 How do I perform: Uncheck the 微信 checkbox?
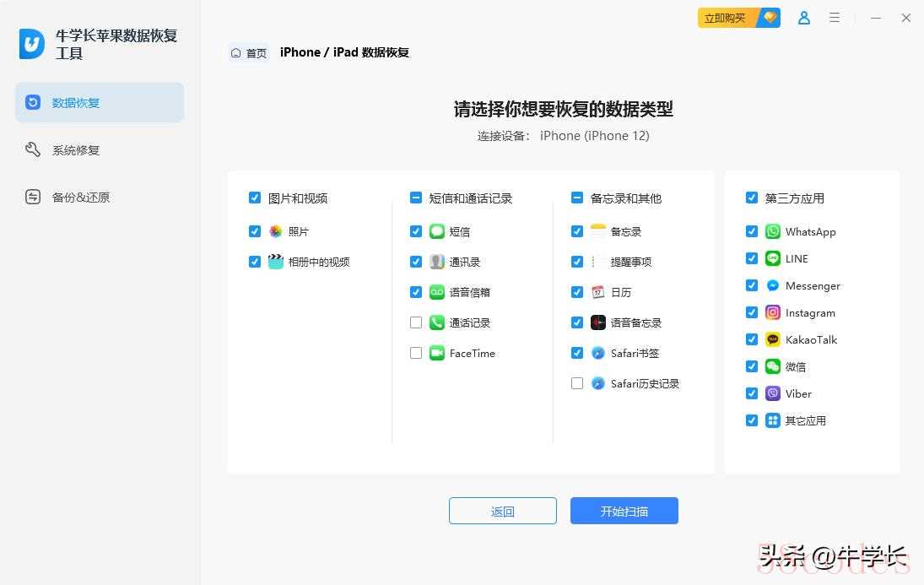(x=752, y=366)
